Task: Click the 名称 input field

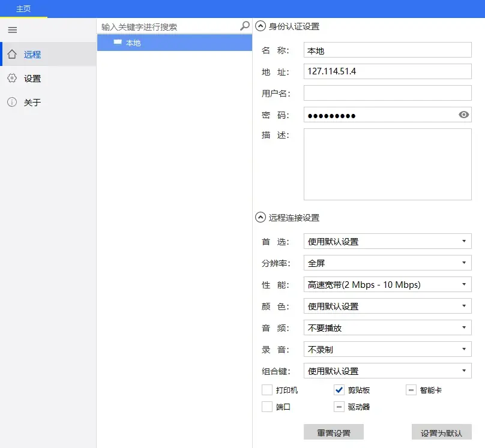Action: (388, 50)
